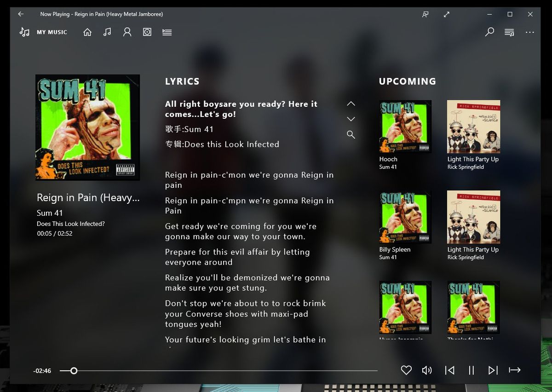Toggle the repeat playback mode icon
The width and height of the screenshot is (552, 392).
(x=514, y=370)
